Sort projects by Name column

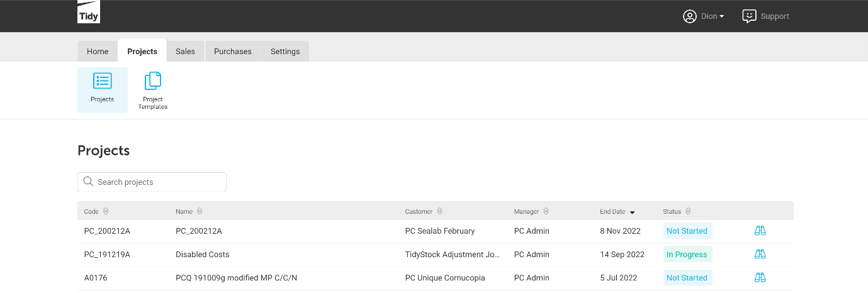click(200, 211)
